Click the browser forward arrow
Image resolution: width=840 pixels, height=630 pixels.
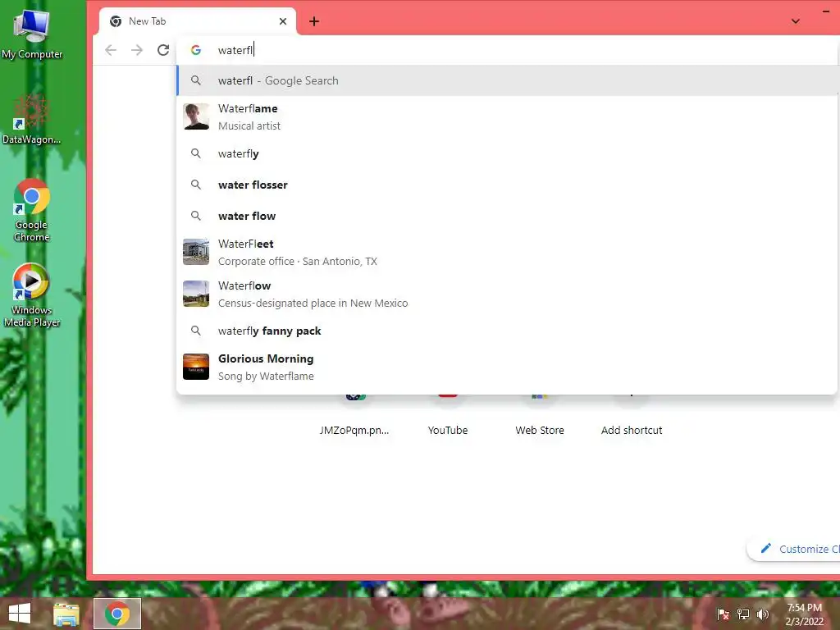[137, 50]
